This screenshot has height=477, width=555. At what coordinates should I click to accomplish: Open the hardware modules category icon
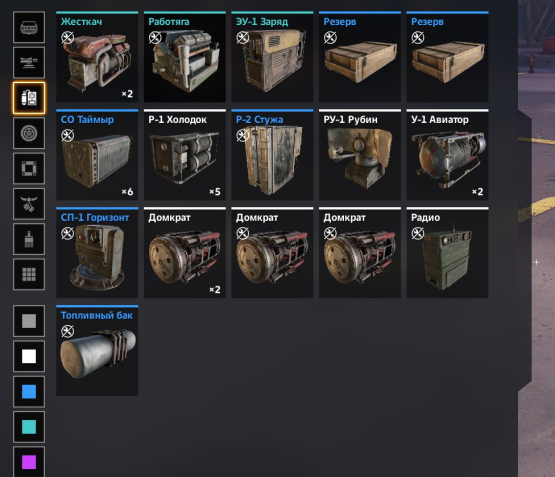(x=29, y=98)
